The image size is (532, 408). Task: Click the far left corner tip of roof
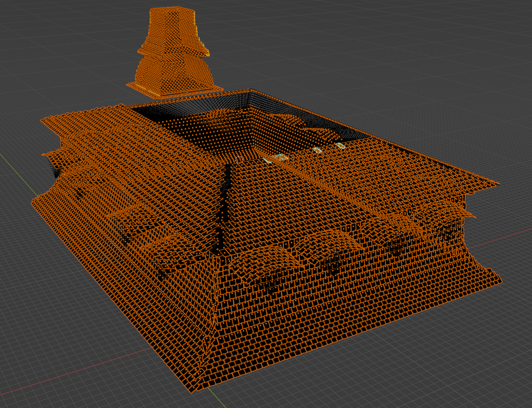pos(42,121)
